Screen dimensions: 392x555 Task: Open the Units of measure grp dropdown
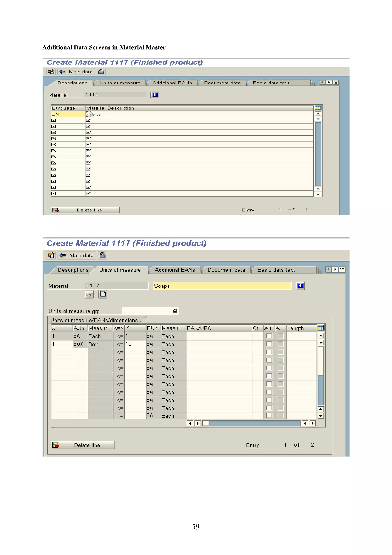175,311
